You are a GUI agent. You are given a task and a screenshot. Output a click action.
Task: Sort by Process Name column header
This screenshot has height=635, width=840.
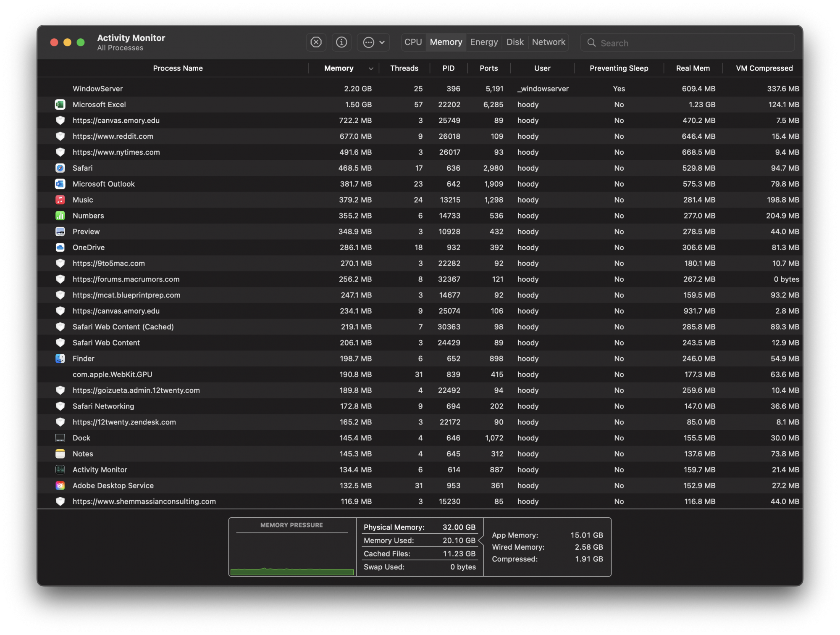[x=178, y=69]
